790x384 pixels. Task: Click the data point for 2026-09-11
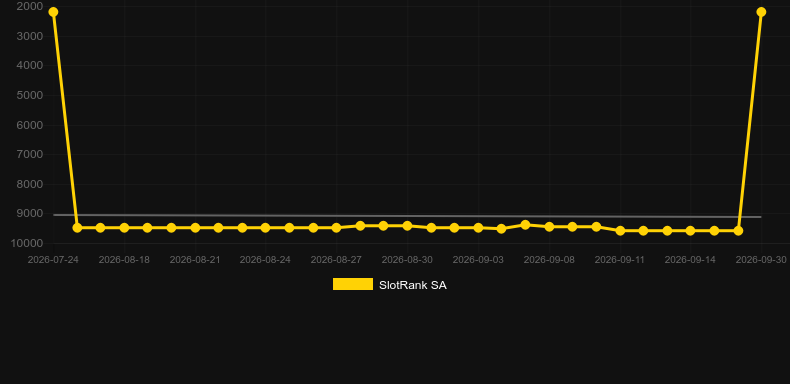[x=620, y=230]
